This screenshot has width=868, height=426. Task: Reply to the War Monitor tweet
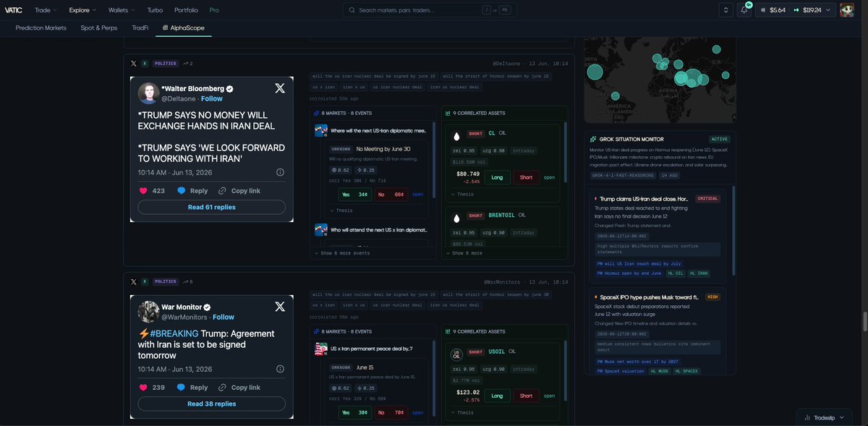pos(192,388)
